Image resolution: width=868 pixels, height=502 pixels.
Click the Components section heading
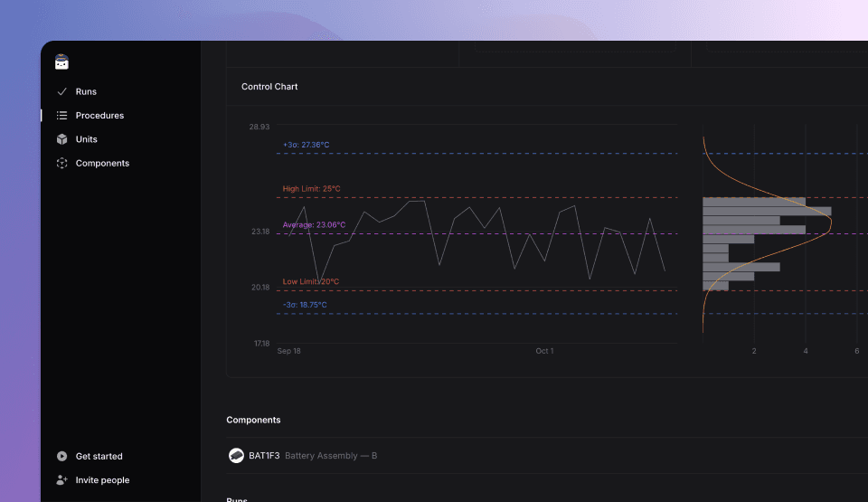253,420
